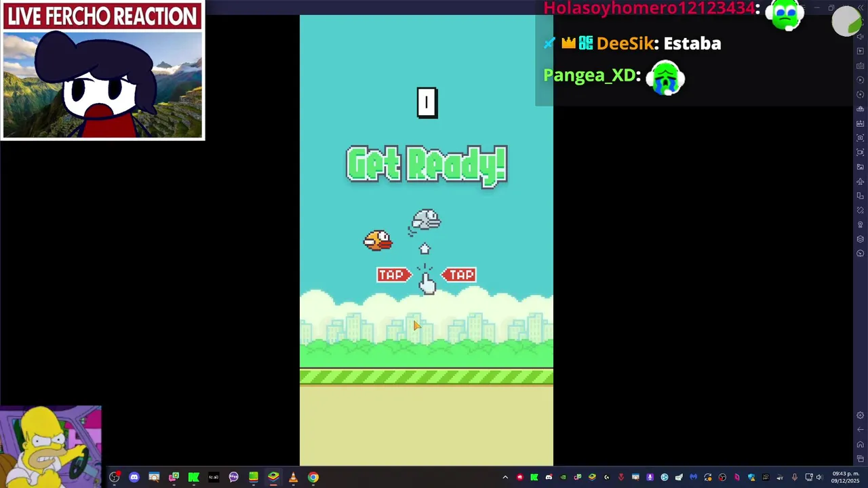The height and width of the screenshot is (488, 868).
Task: Click the NVIDIA tray icon
Action: tap(563, 477)
